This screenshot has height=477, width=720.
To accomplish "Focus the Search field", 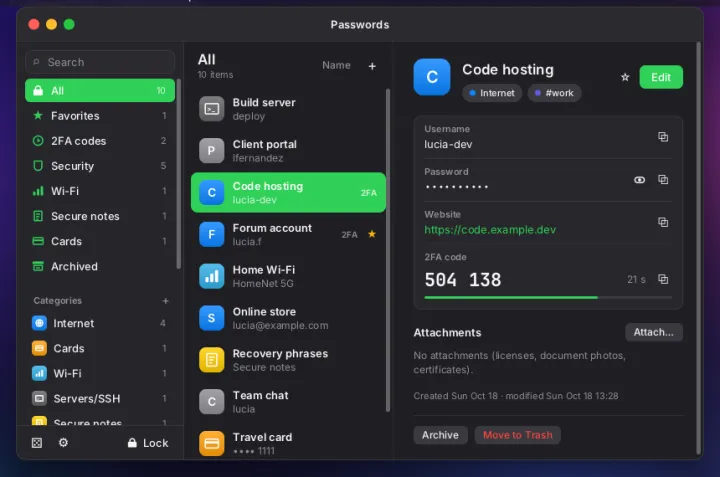I will 100,62.
